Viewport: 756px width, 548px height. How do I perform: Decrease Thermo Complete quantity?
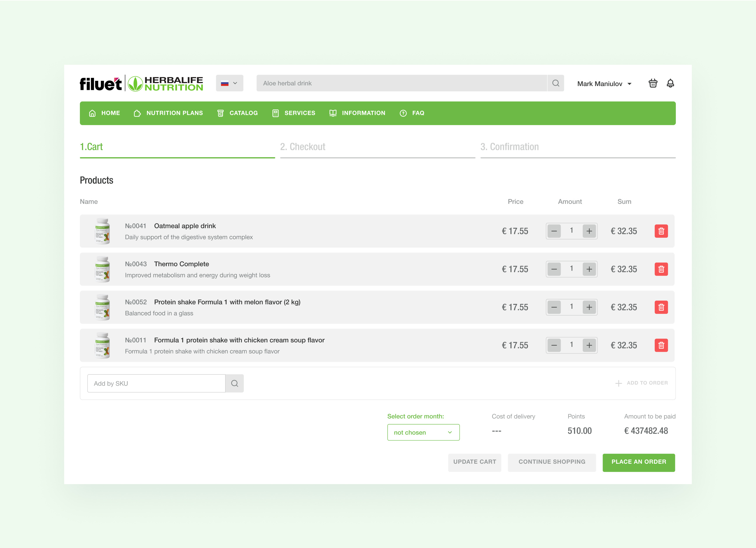(554, 269)
